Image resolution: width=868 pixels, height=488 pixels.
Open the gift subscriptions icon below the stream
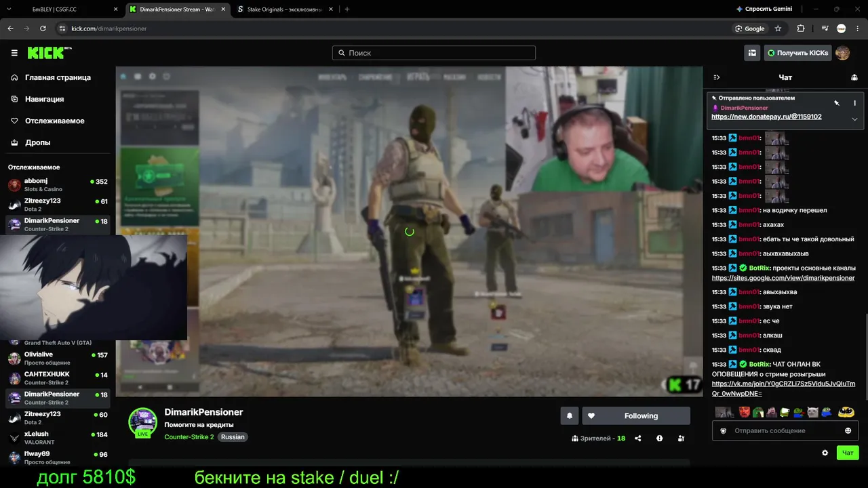point(681,439)
